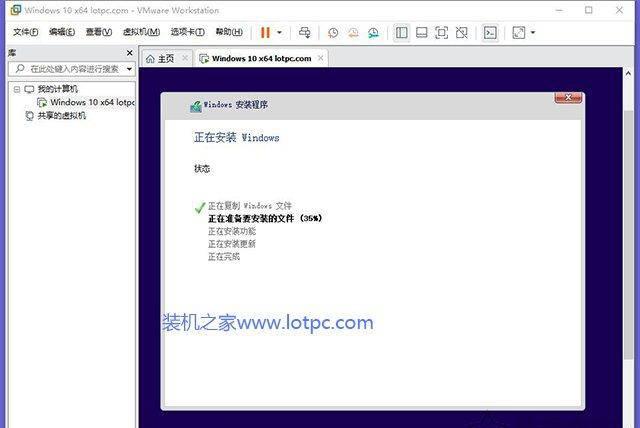
Task: Close the library (库) panel
Action: click(x=129, y=53)
